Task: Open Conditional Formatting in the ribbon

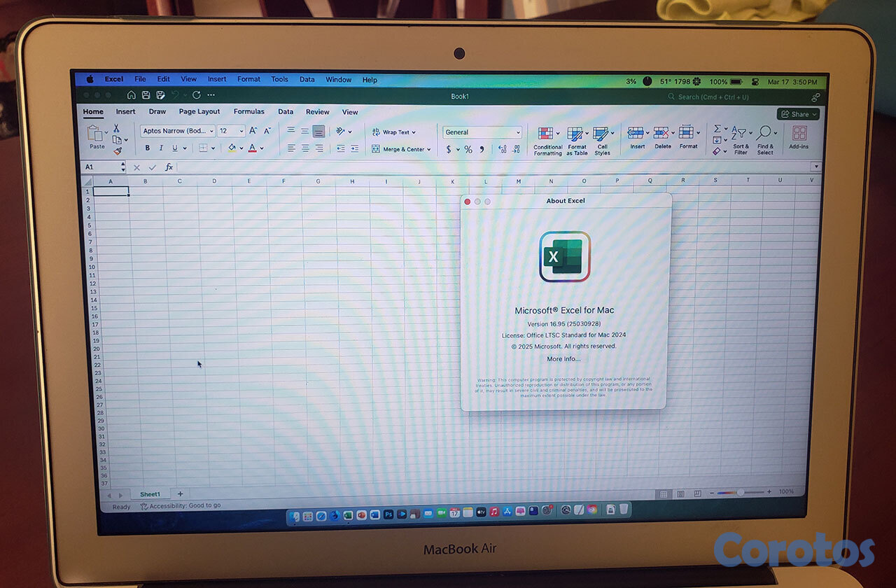Action: [x=547, y=139]
